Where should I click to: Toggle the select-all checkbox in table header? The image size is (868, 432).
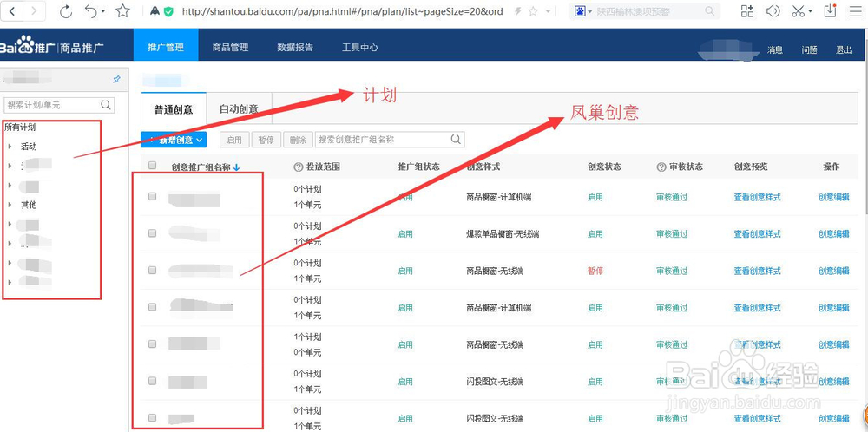click(153, 165)
